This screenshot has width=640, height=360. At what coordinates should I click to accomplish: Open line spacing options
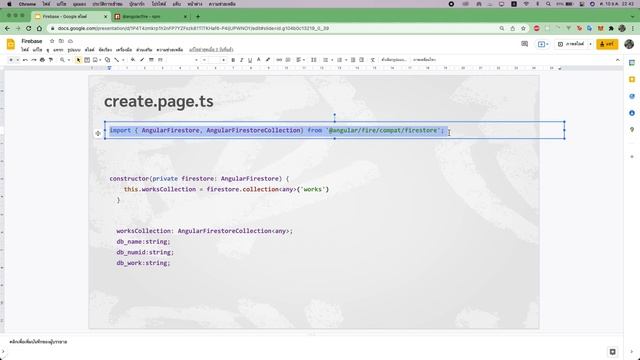[313, 60]
